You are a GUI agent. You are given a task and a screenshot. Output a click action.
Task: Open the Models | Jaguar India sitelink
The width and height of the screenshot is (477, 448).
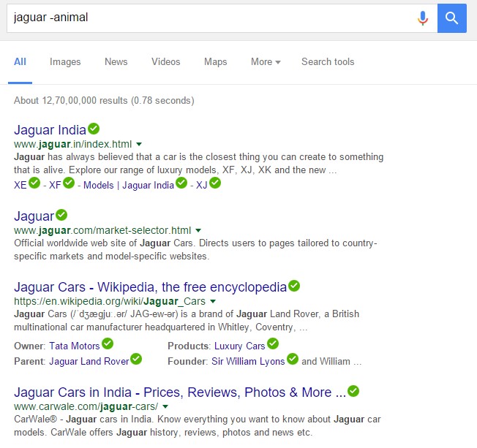point(129,185)
